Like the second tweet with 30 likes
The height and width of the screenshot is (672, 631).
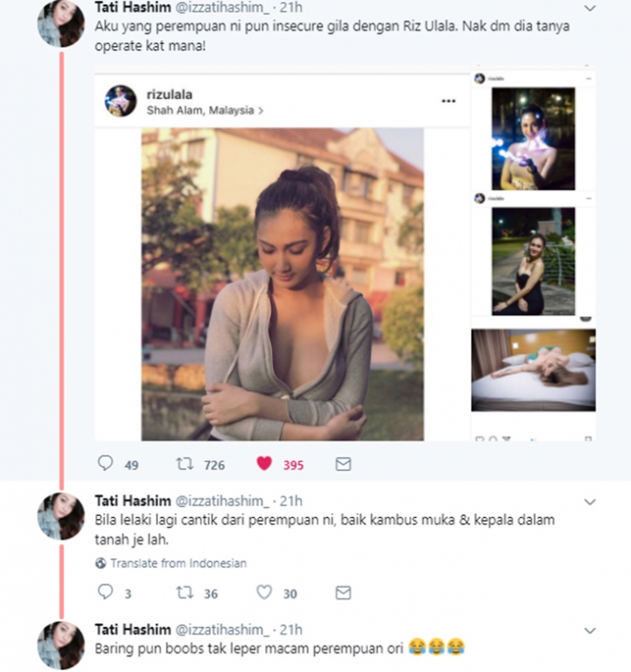coord(264,592)
